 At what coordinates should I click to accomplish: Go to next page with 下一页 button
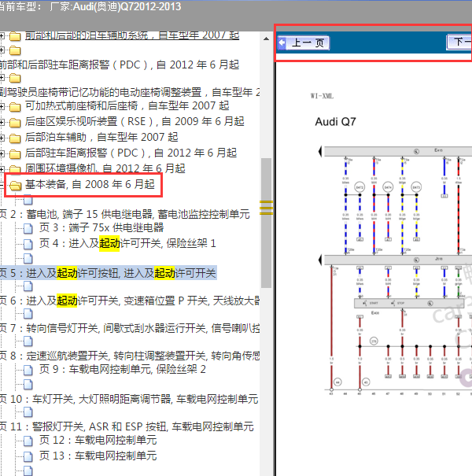(x=459, y=42)
